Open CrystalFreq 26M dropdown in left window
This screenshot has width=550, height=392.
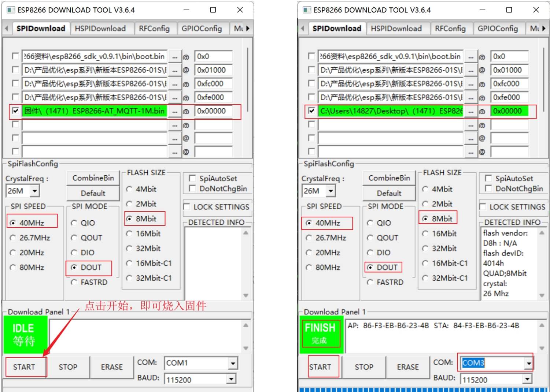[35, 191]
